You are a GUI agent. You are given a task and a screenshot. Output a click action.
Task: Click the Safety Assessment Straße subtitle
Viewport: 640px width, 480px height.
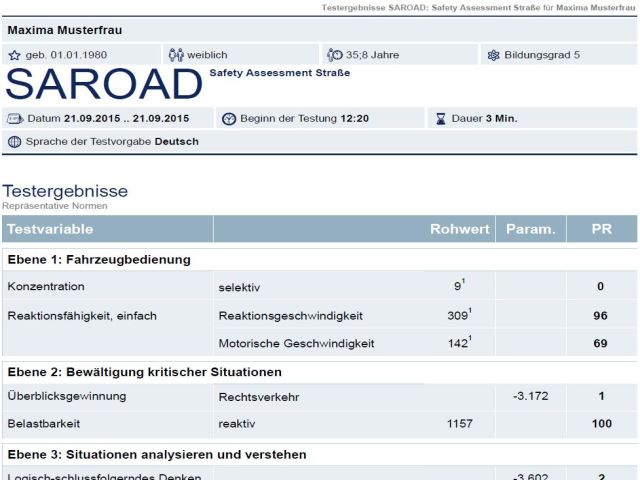coord(280,73)
